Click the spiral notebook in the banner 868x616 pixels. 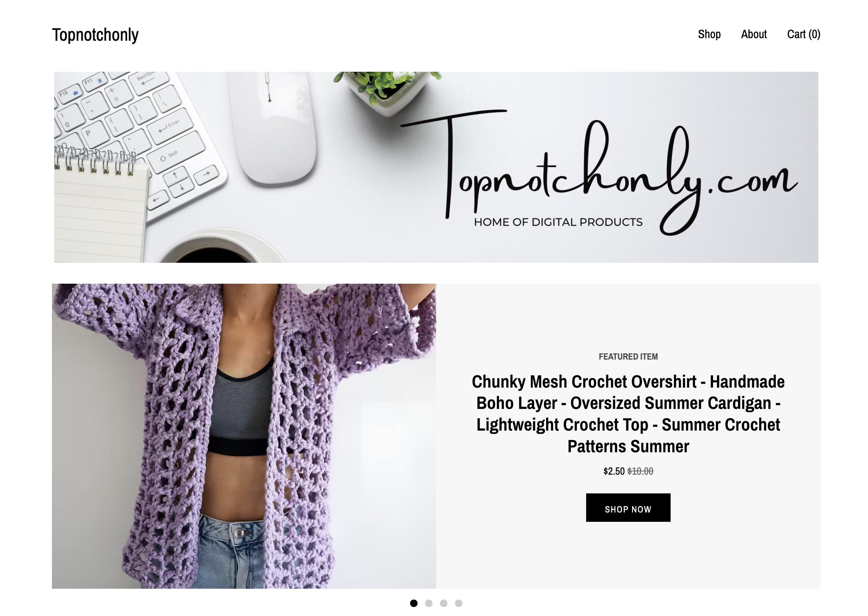101,207
